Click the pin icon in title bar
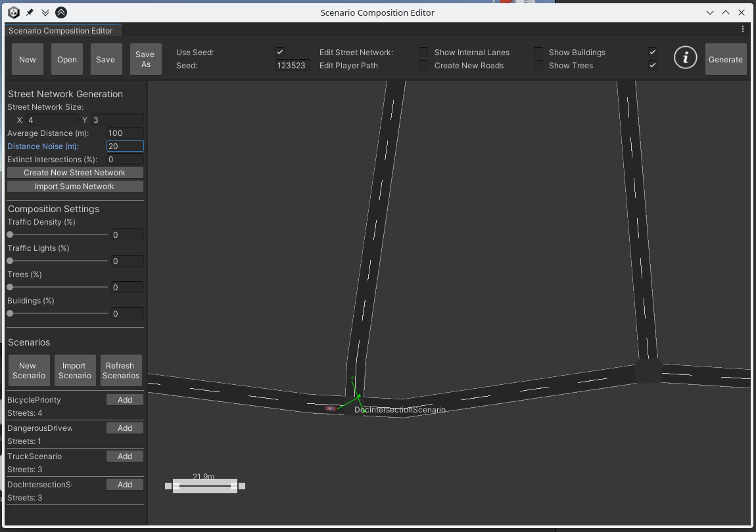The height and width of the screenshot is (532, 756). pos(30,12)
